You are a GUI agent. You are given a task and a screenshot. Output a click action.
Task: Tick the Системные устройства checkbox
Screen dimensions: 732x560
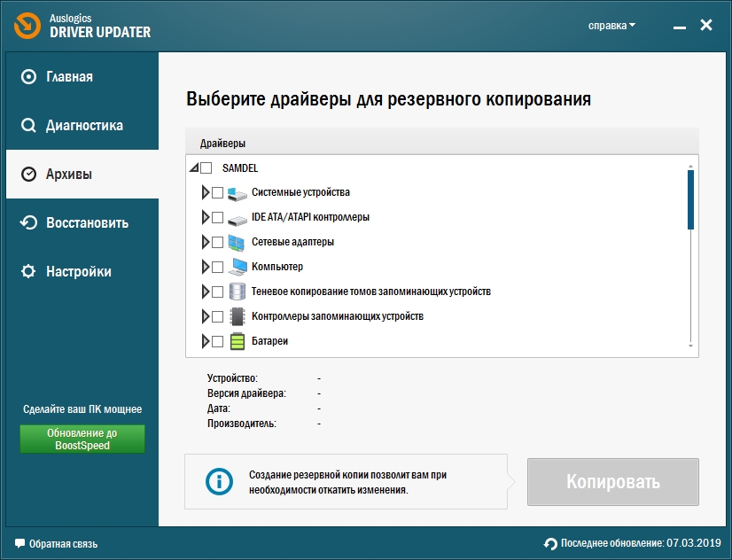217,192
